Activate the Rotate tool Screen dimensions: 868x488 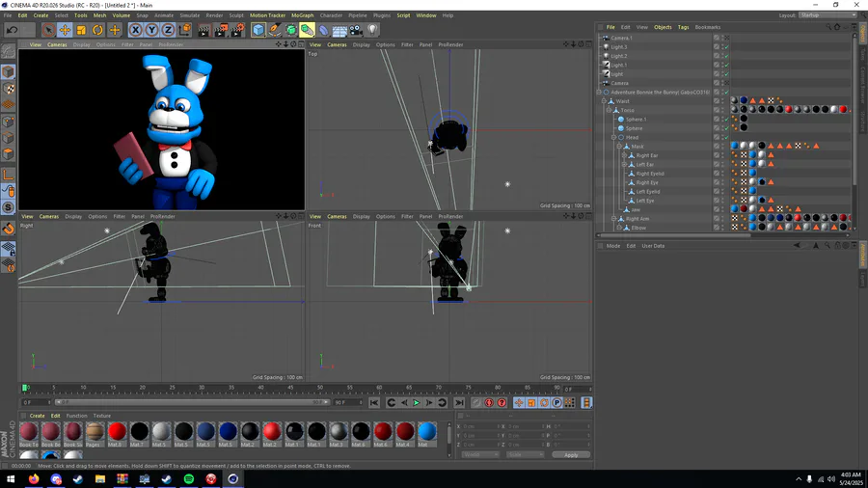98,30
